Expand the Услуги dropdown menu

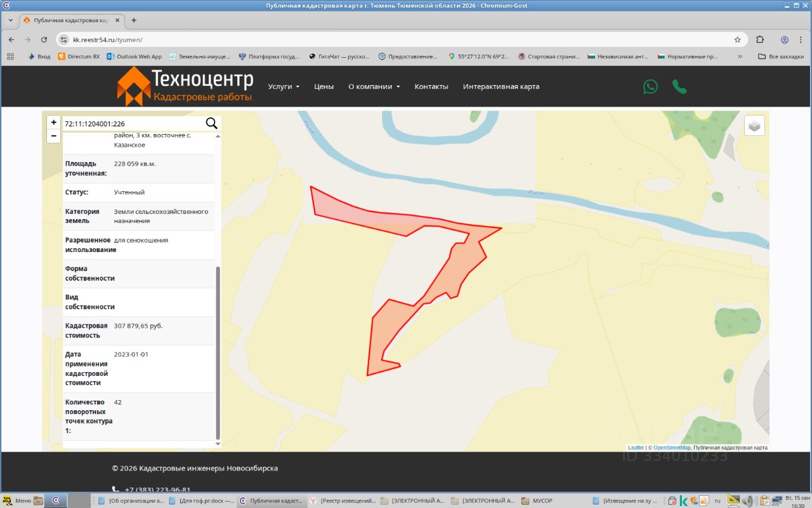[284, 86]
